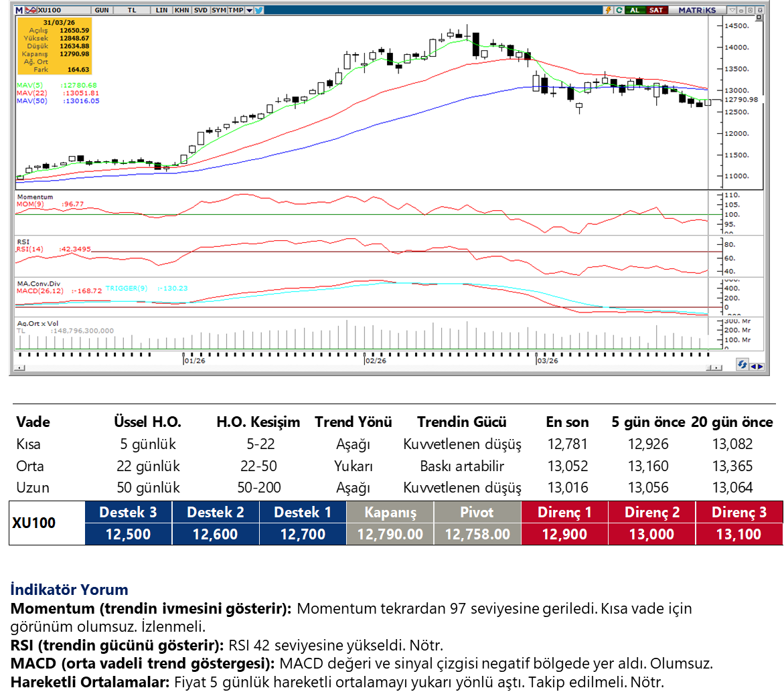Click the Matriks M logo icon
This screenshot has height=700, width=784.
click(x=19, y=10)
